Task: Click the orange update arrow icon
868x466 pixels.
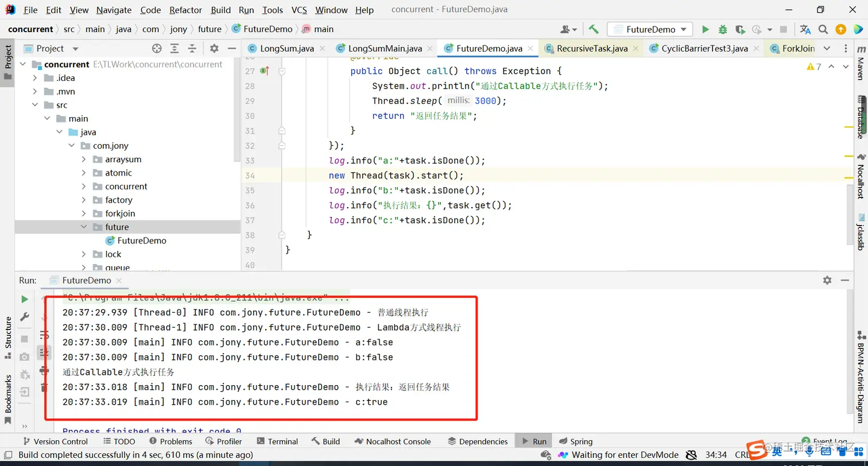Action: click(840, 29)
